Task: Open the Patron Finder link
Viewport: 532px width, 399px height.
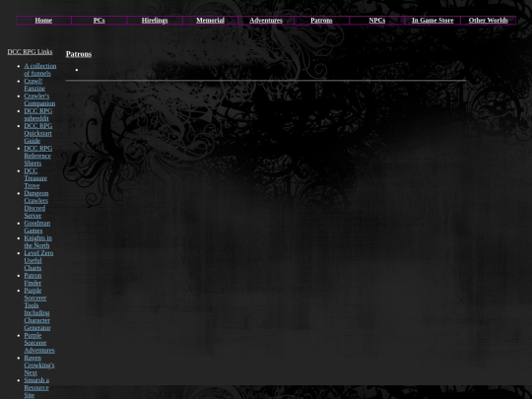Action: [x=33, y=279]
